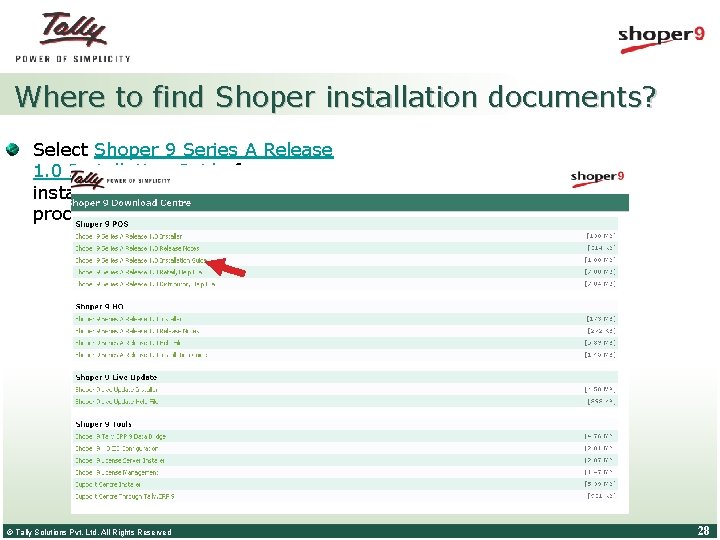Click the Shoper 9 Live Update heading
Viewport: 720px width, 540px height.
(116, 377)
